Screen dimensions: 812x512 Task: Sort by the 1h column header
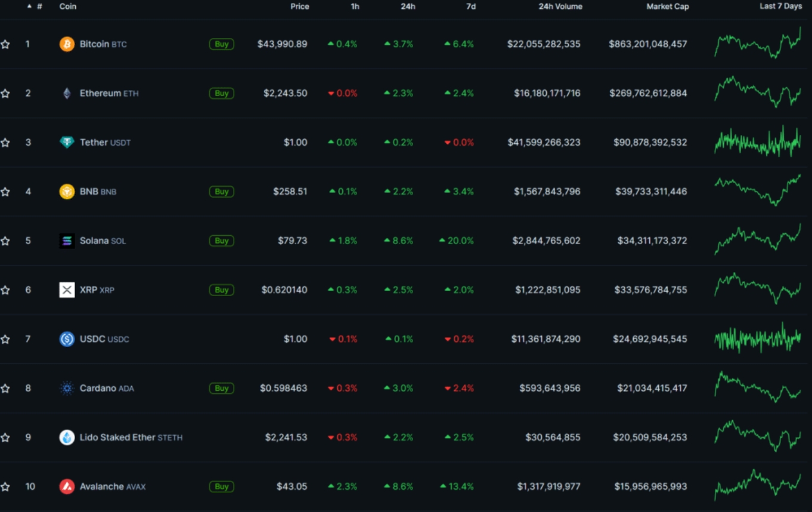(x=355, y=7)
